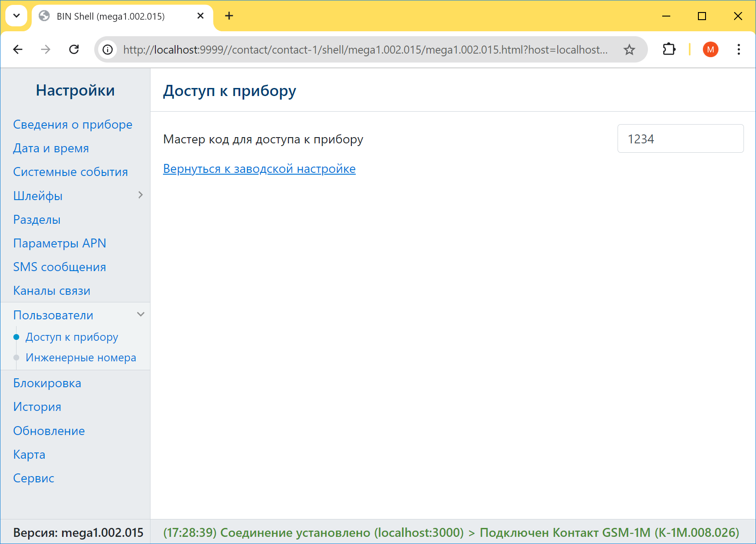The width and height of the screenshot is (756, 544).
Task: Click the browser back arrow
Action: pyautogui.click(x=18, y=50)
